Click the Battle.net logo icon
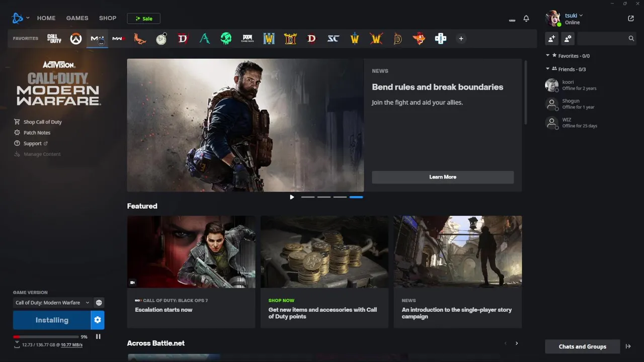 [x=18, y=18]
